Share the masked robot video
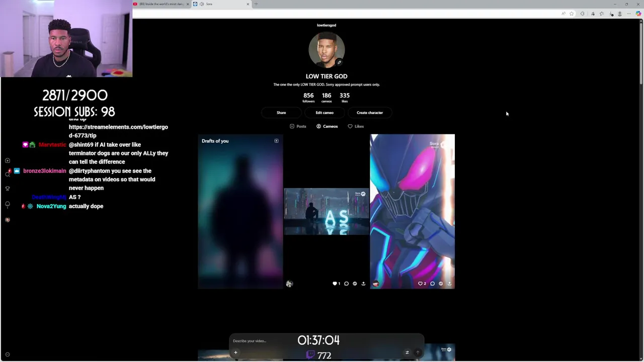 point(449,284)
